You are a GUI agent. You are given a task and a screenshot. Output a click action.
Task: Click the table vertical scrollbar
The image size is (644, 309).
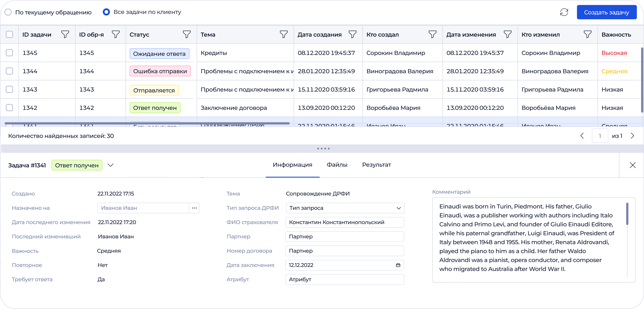click(642, 80)
